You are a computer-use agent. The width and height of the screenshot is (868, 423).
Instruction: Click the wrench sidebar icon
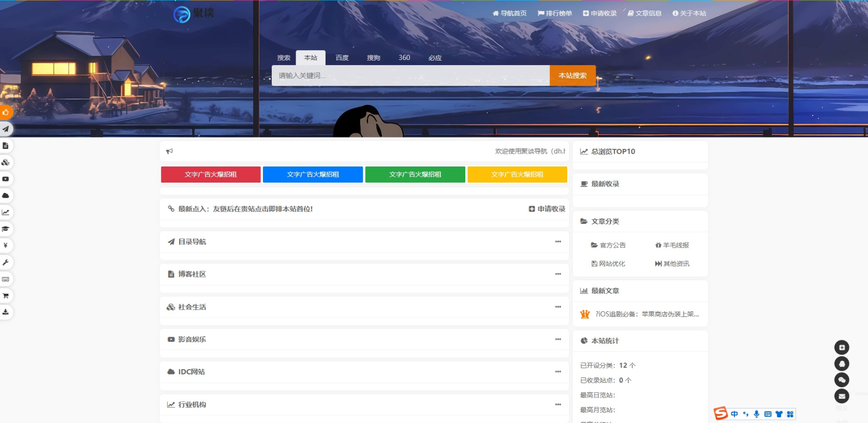(5, 262)
